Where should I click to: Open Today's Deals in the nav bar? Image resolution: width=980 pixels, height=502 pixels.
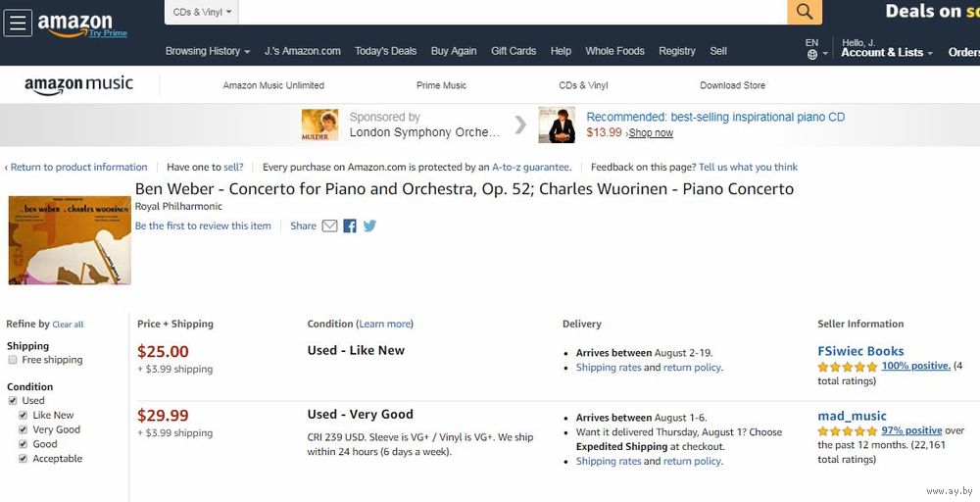point(385,51)
